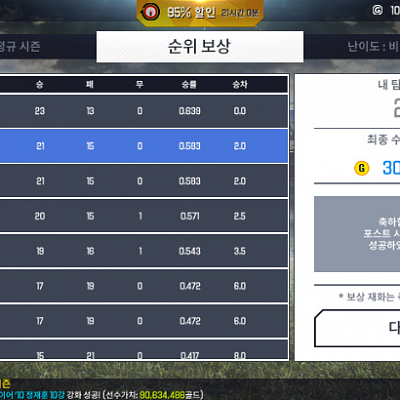Click the 무 column header
Screen dimensions: 400x400
tap(139, 85)
